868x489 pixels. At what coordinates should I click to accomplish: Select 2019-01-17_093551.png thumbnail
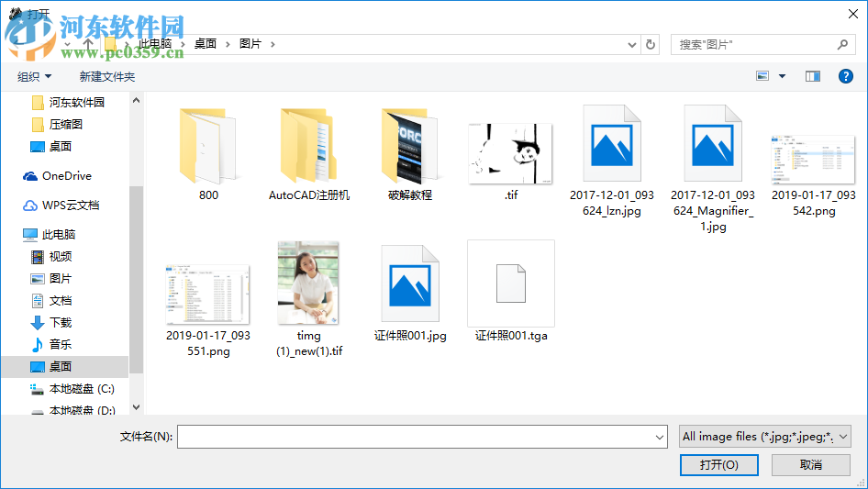coord(207,295)
